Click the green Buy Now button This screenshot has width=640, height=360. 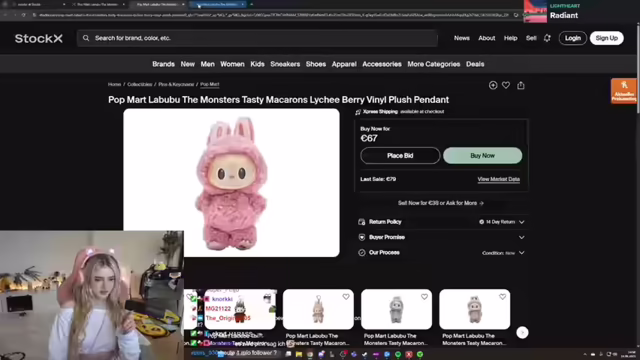[x=482, y=156]
